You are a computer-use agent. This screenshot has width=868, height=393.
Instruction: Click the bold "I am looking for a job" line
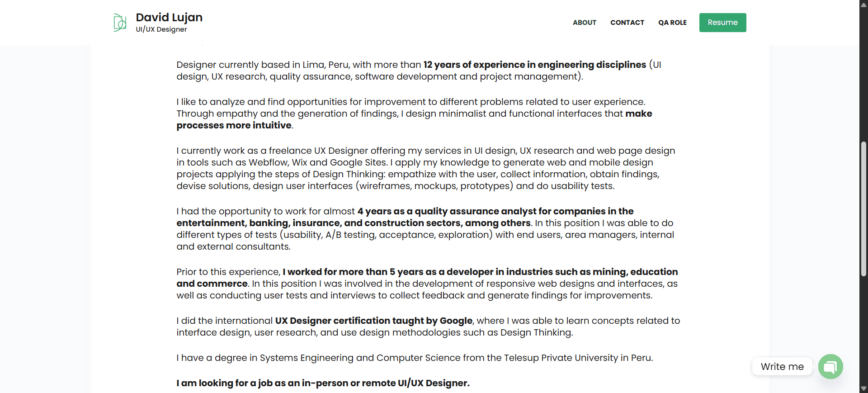(323, 383)
